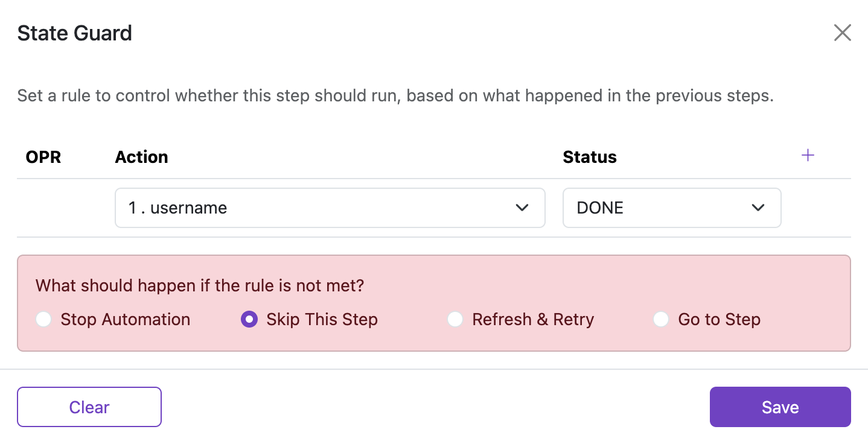The height and width of the screenshot is (444, 868).
Task: Save the state guard rule
Action: pos(780,407)
